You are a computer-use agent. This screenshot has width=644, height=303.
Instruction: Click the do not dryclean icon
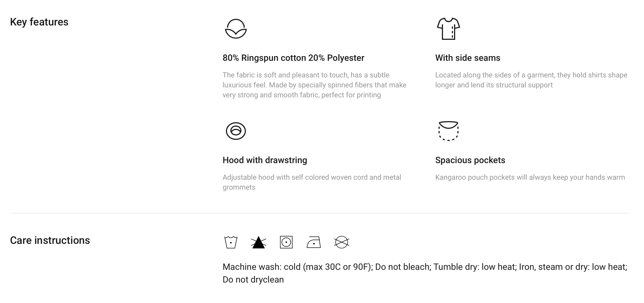pyautogui.click(x=341, y=242)
